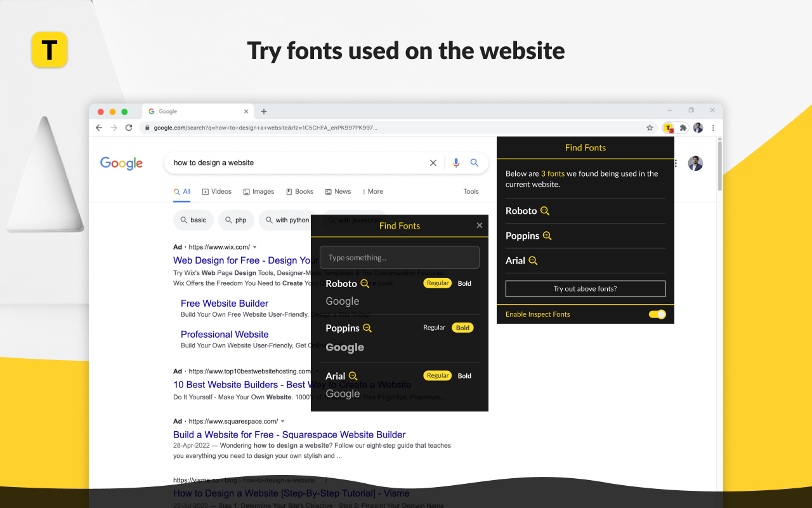The image size is (812, 508).
Task: Clear the search box with the X icon
Action: 433,163
